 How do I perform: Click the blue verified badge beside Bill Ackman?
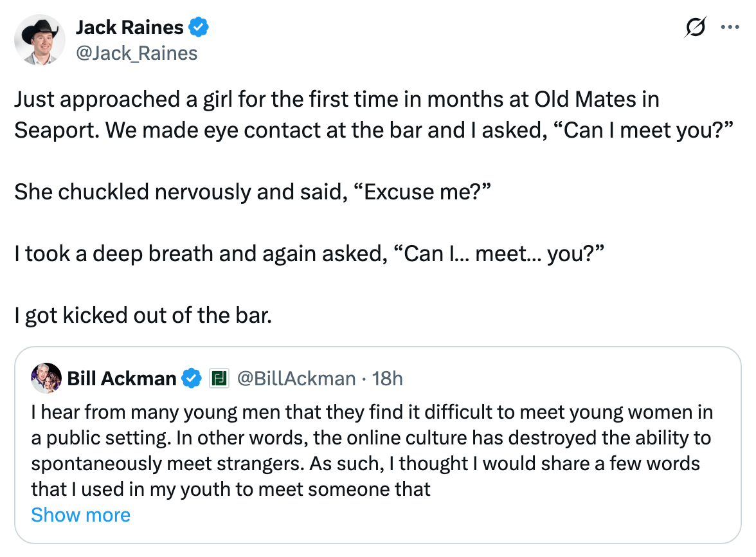(x=192, y=378)
